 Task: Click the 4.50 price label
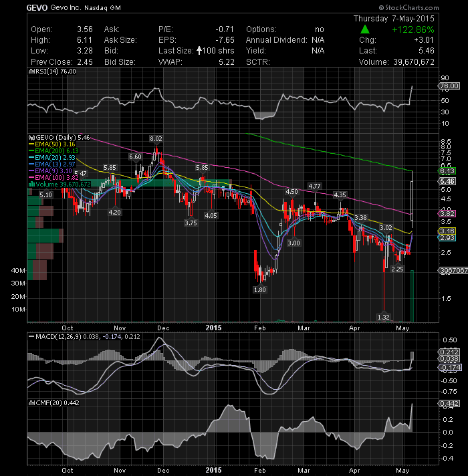[292, 192]
